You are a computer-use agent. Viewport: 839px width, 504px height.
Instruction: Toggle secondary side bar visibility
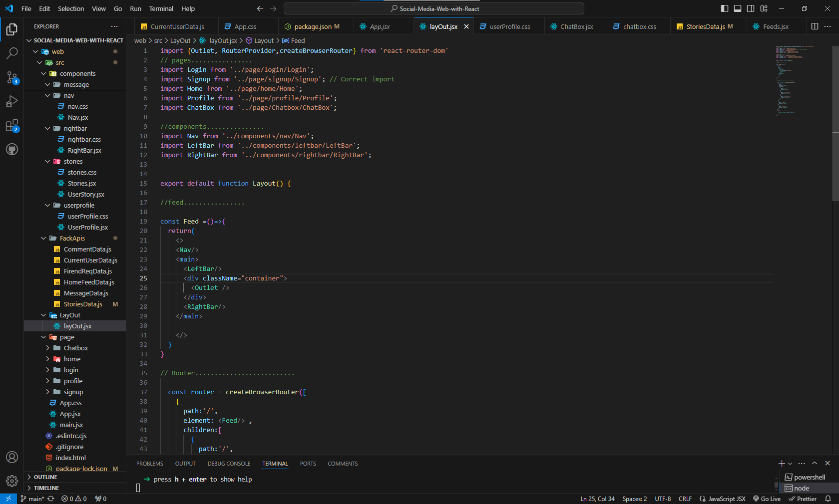(751, 8)
